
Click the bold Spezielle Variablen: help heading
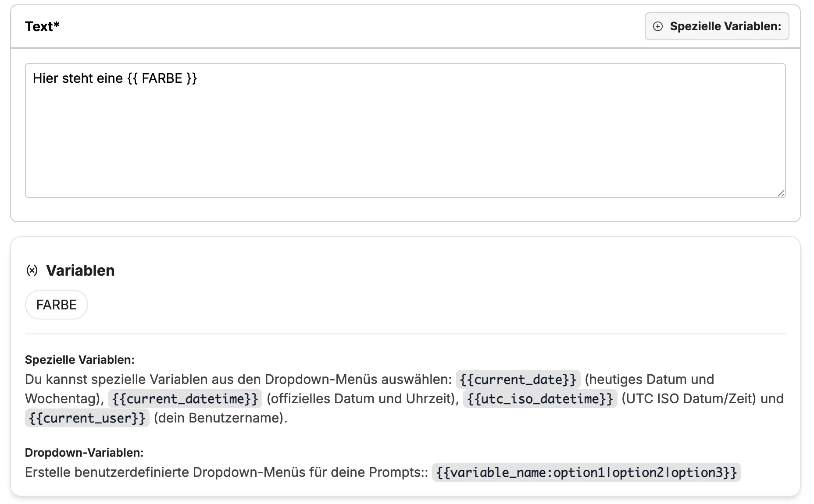80,360
